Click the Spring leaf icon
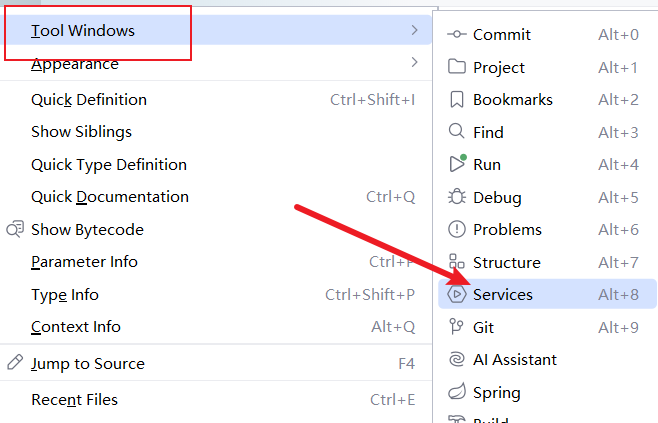658x423 pixels. (x=457, y=392)
